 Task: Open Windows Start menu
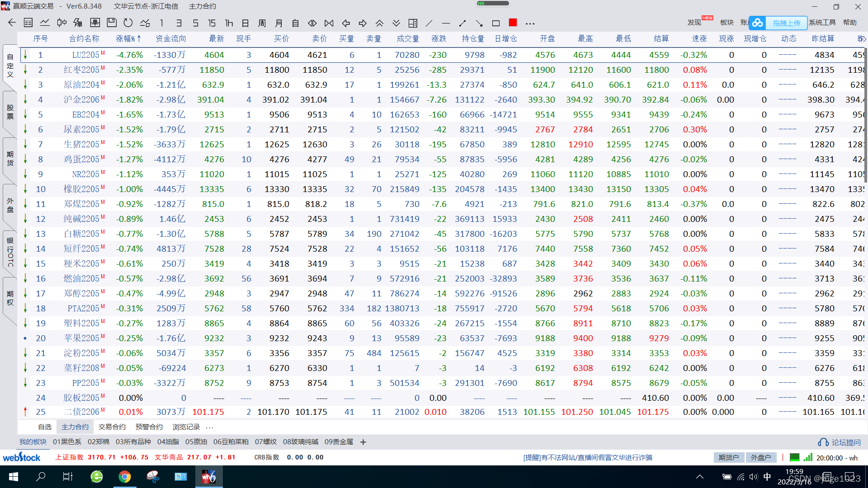coord(13,477)
